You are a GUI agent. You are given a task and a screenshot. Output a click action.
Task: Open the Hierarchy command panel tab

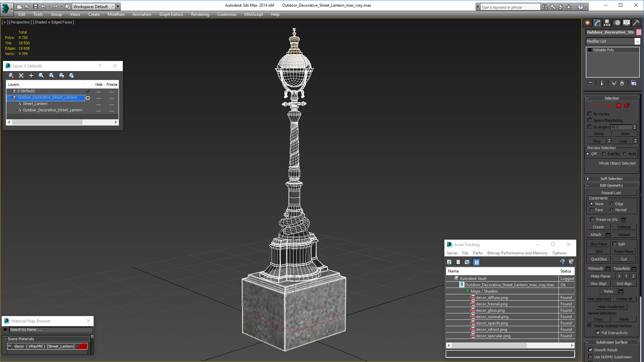(x=607, y=23)
